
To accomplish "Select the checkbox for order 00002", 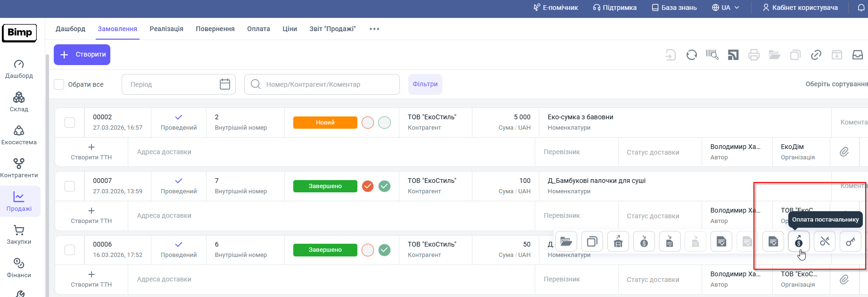I will tap(70, 123).
